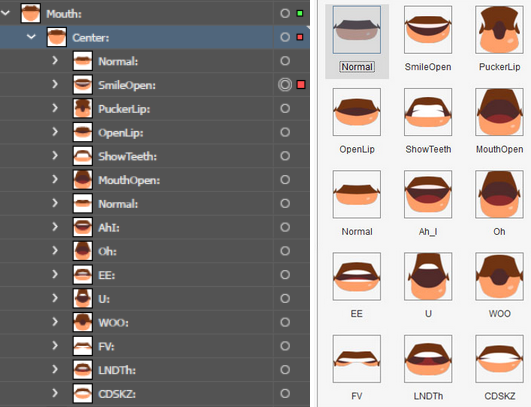Expand the ShowTeeth layer
This screenshot has width=531, height=407.
(x=55, y=155)
